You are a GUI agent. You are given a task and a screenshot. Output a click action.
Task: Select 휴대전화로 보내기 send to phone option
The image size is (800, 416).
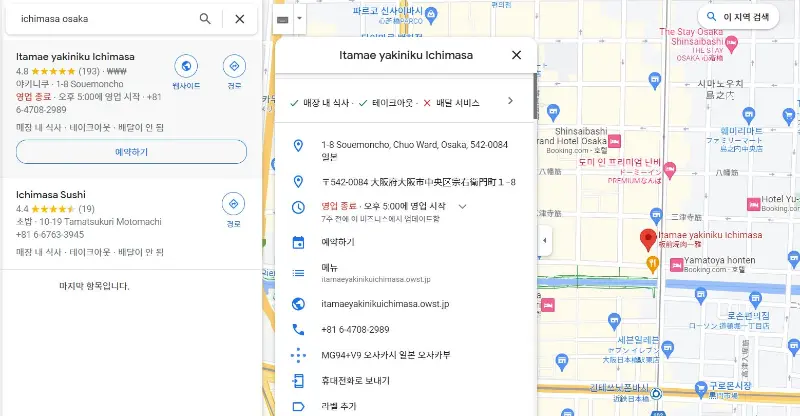[x=356, y=380]
